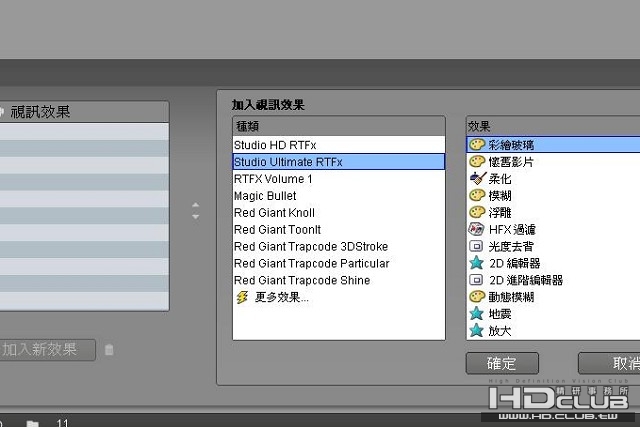Click 加入新效果 add effect button
This screenshot has height=427, width=640.
click(47, 349)
